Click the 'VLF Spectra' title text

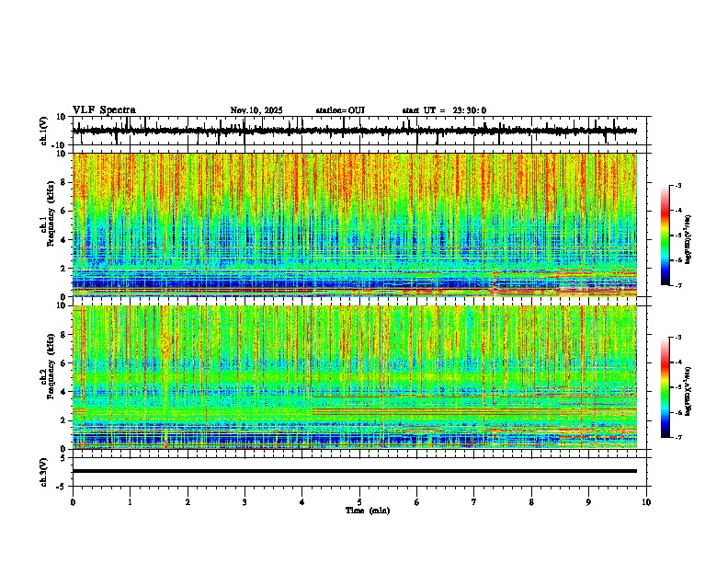click(x=104, y=110)
